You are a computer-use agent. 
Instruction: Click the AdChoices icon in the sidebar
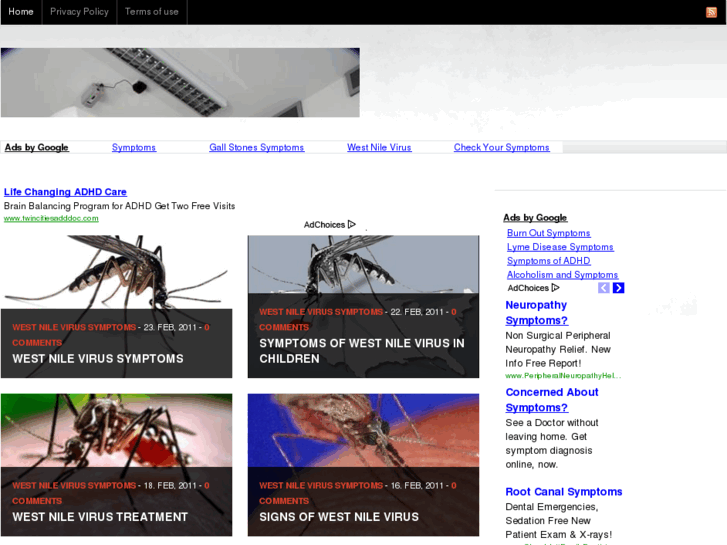pos(555,288)
